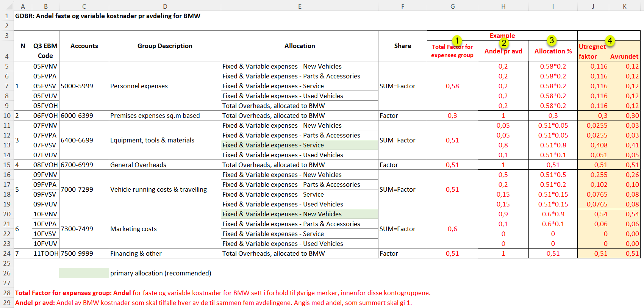Click the allocation formula 0.6*0.9
The width and height of the screenshot is (644, 308).
click(x=553, y=214)
